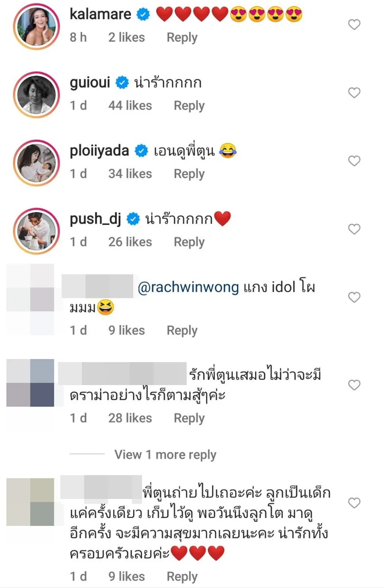Reply to ploiiyada's comment
Image resolution: width=384 pixels, height=588 pixels.
click(x=189, y=174)
